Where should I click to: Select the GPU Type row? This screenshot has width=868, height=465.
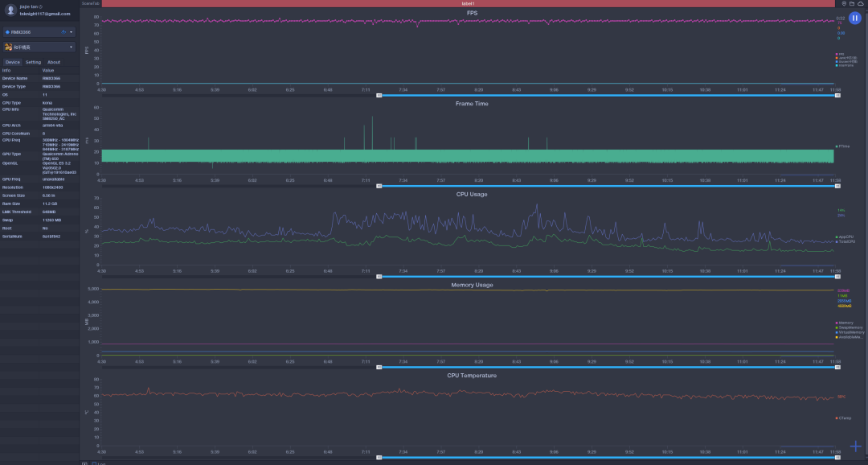click(x=39, y=156)
